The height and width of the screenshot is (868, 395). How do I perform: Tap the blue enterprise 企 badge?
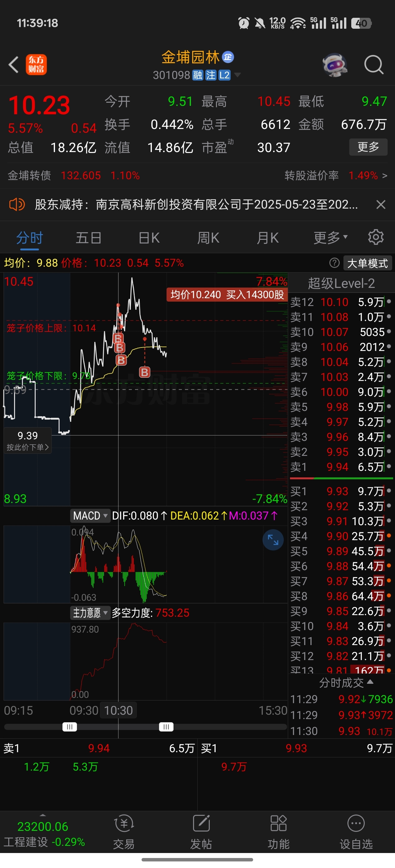(228, 57)
